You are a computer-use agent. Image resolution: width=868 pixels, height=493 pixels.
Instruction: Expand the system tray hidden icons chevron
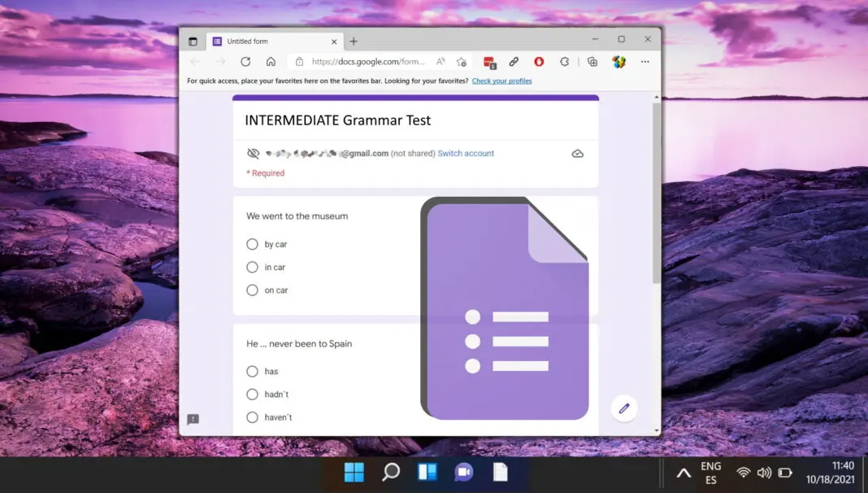[x=684, y=473]
